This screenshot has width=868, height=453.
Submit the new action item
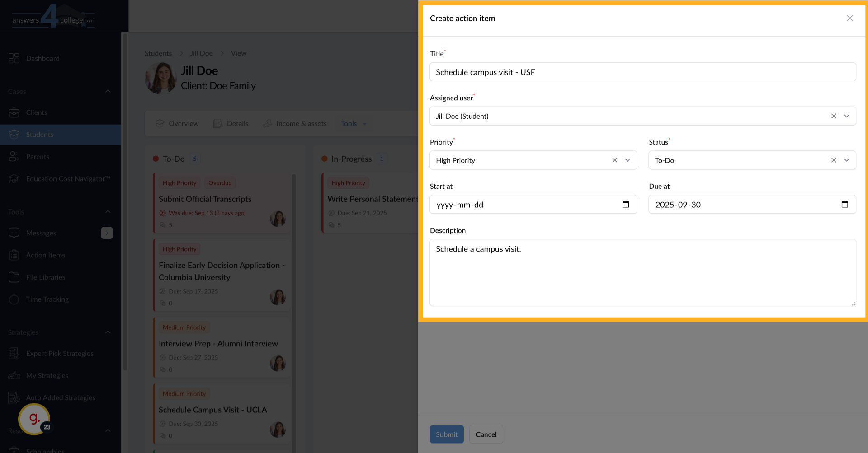tap(447, 434)
